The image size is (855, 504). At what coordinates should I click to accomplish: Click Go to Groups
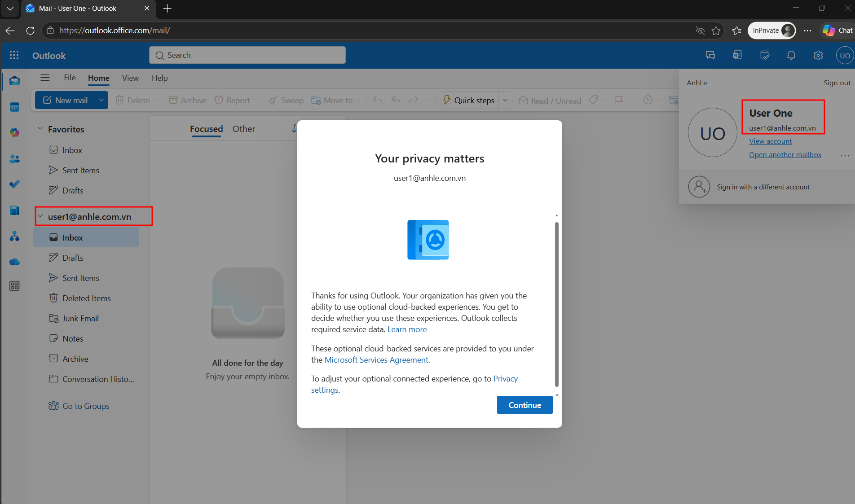[79, 406]
